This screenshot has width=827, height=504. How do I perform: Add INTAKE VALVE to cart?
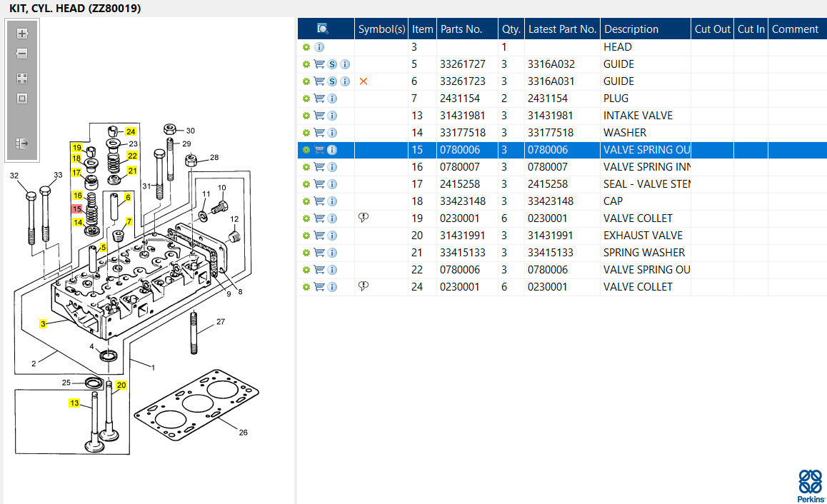(319, 116)
